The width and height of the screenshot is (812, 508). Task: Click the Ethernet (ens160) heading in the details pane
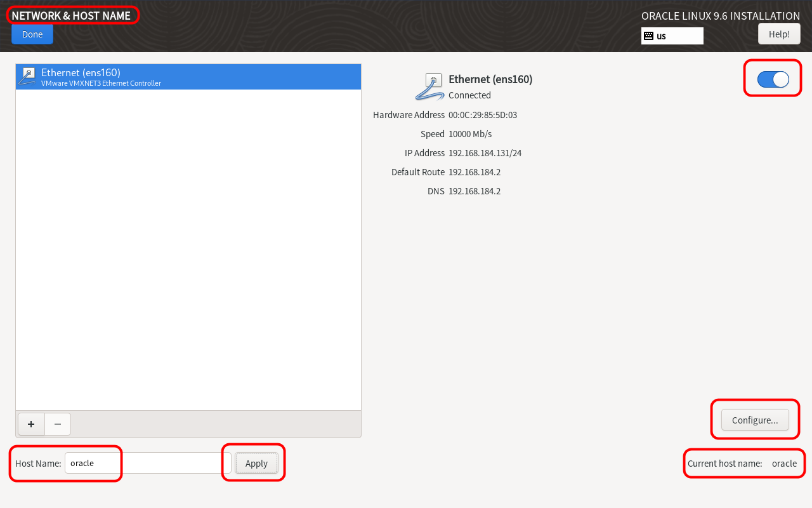[490, 79]
